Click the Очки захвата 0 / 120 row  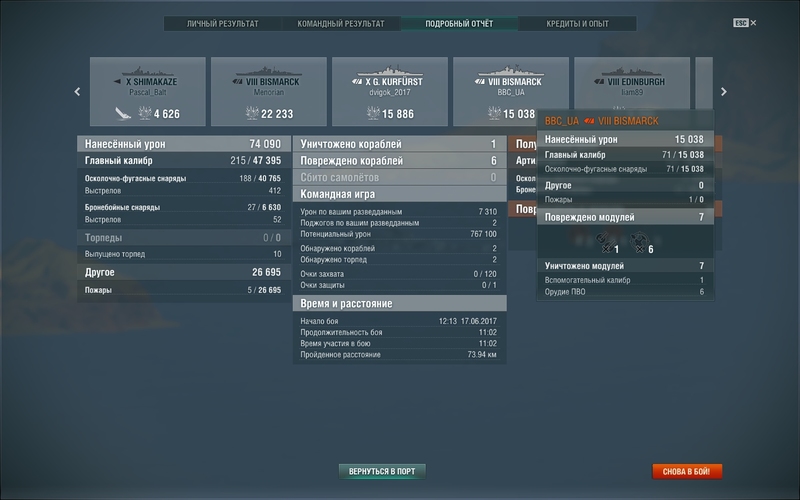point(399,273)
